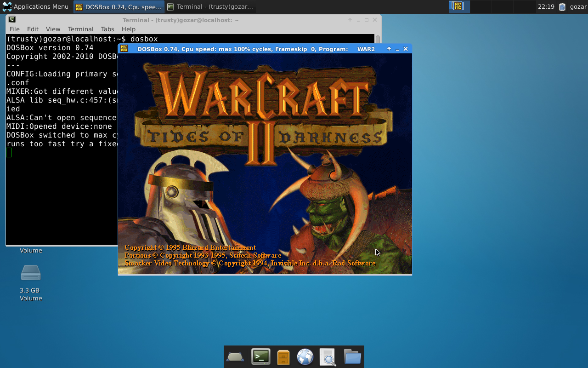Open the clipboard manager tray icon

point(562,6)
